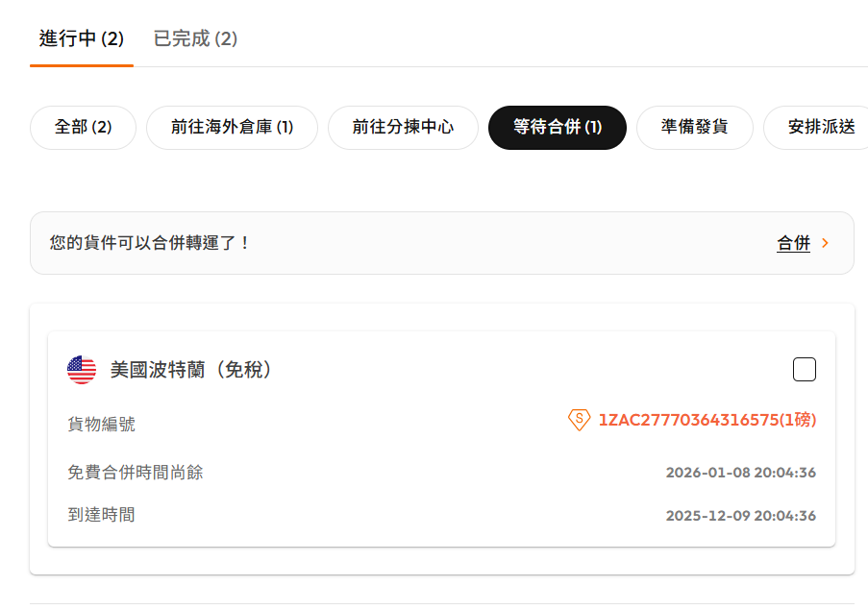868x610 pixels.
Task: Select the 等待合併 (1) filter chip
Action: click(x=558, y=127)
